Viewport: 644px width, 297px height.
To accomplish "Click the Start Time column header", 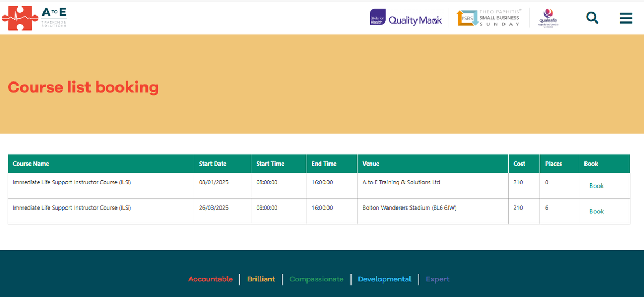I will [x=279, y=164].
